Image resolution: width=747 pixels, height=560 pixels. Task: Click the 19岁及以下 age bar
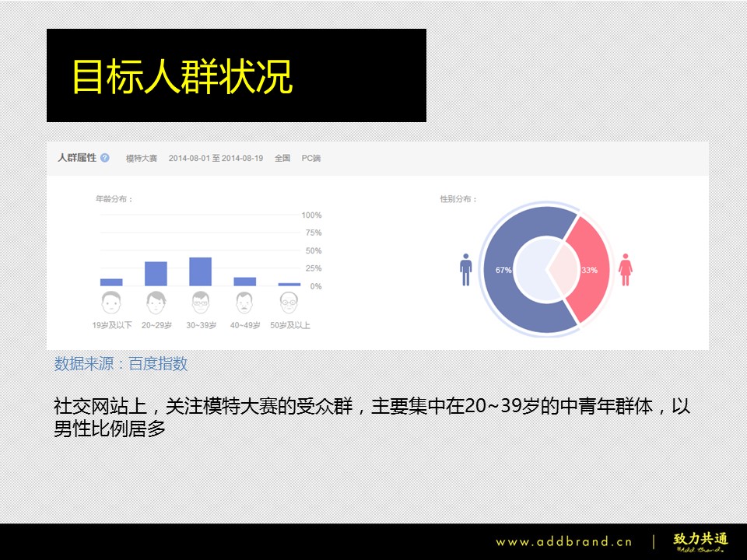point(111,282)
